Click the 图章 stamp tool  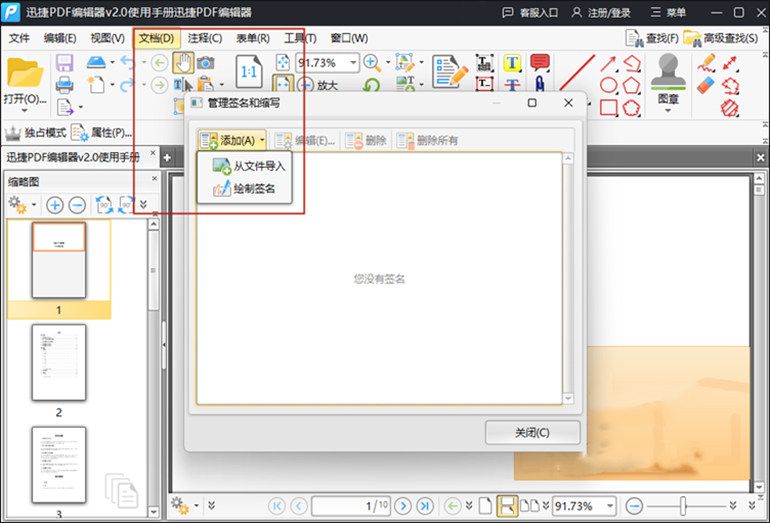(668, 79)
